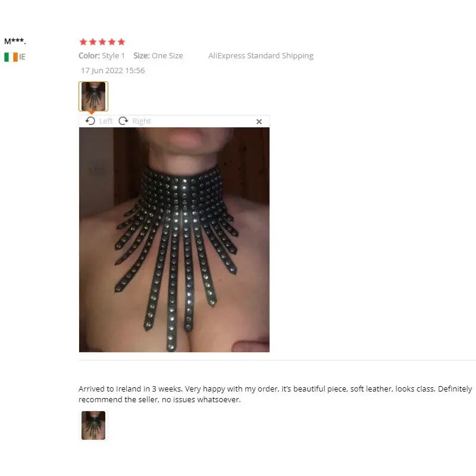Click the "Color: Style 1" attribute

pos(102,56)
